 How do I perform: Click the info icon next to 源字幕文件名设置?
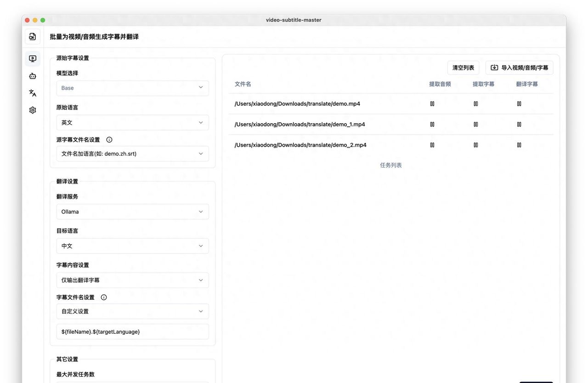[109, 140]
